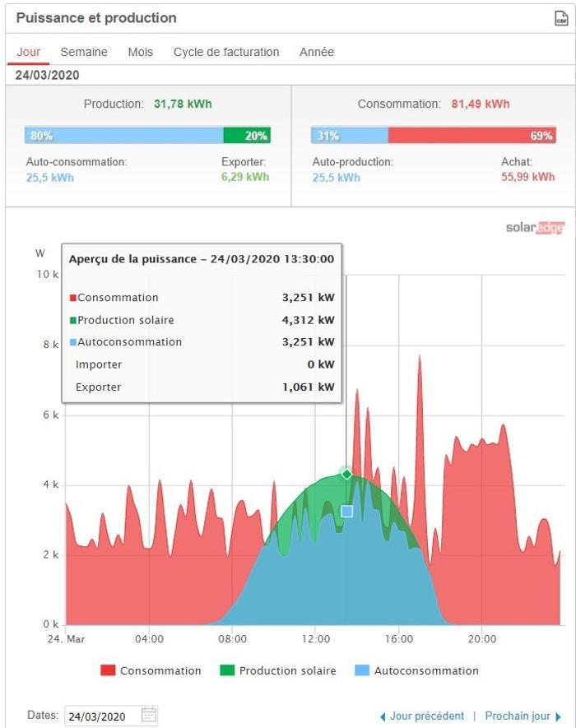Click the Puissance et production title
Image resolution: width=576 pixels, height=728 pixels.
coord(96,18)
